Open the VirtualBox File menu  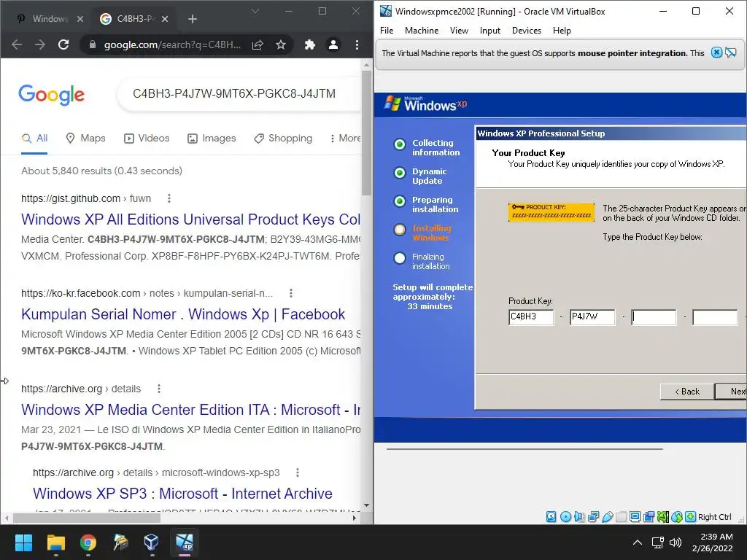387,31
